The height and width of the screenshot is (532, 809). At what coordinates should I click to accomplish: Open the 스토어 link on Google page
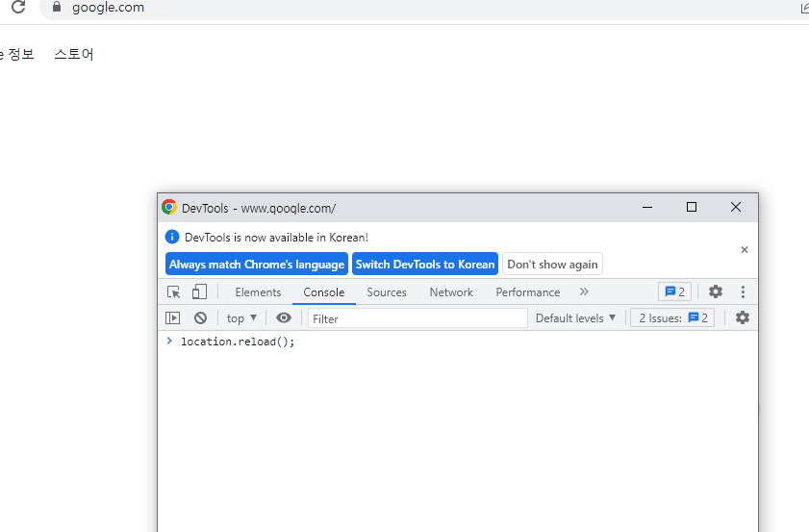tap(74, 54)
